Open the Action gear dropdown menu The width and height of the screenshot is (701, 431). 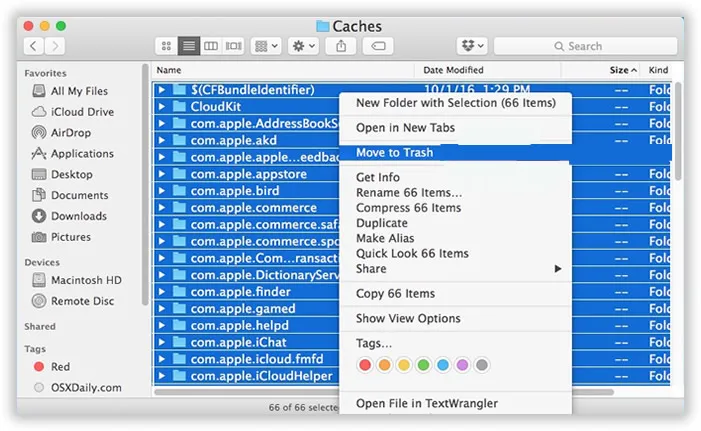click(301, 46)
